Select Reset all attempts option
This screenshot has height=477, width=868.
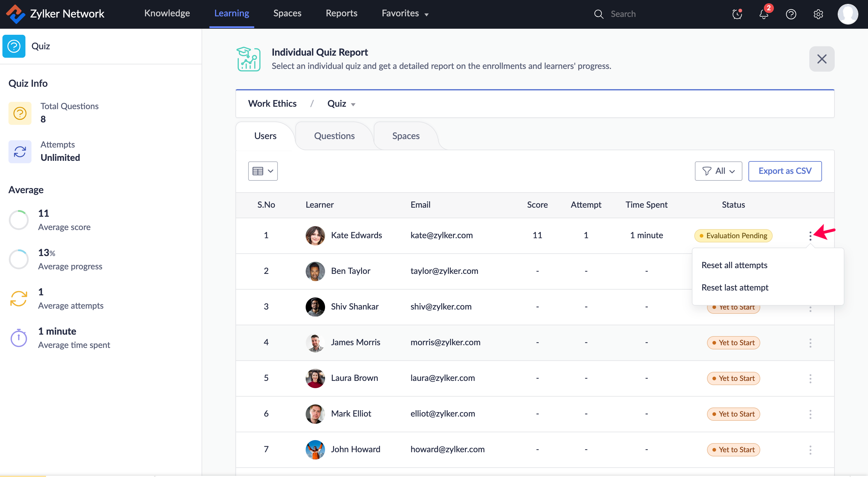coord(734,265)
